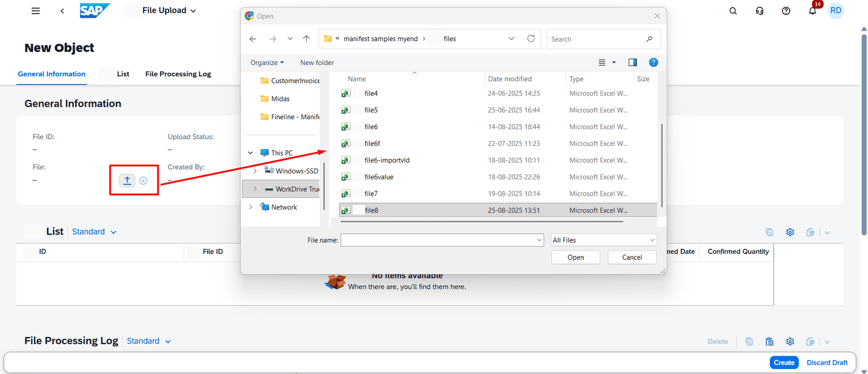Switch to the File Processing Log tab
The image size is (868, 374).
(178, 74)
